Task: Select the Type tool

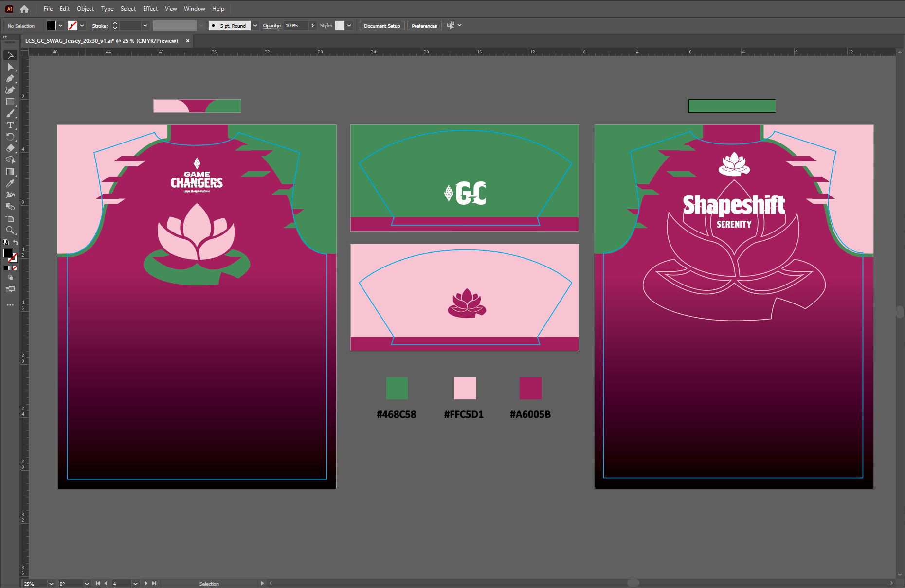Action: [x=10, y=125]
